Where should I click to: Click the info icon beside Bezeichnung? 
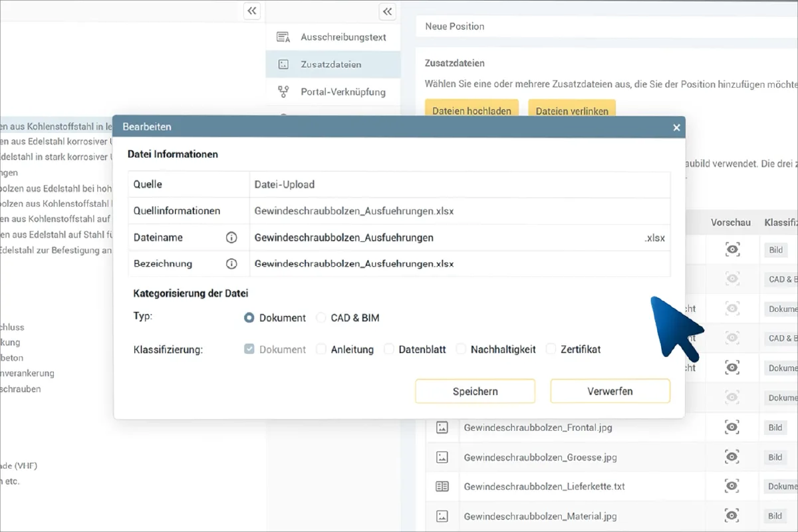tap(230, 264)
